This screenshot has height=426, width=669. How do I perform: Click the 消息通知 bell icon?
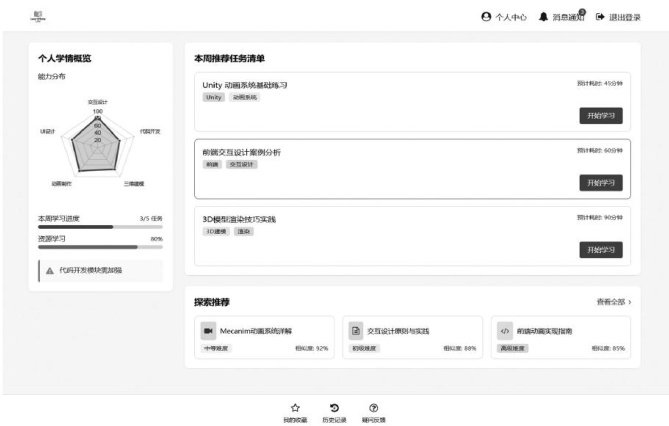pyautogui.click(x=544, y=17)
